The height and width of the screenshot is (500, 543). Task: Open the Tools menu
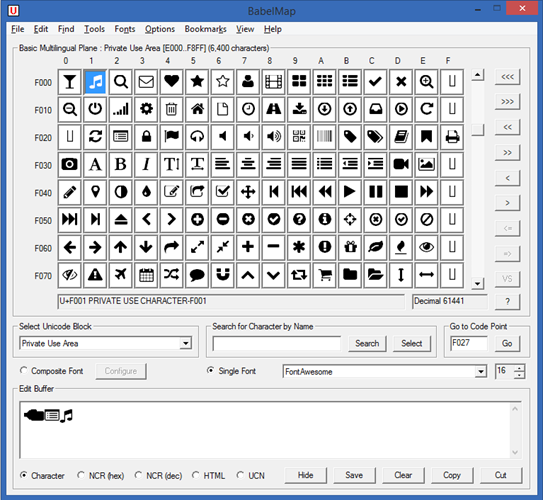94,29
